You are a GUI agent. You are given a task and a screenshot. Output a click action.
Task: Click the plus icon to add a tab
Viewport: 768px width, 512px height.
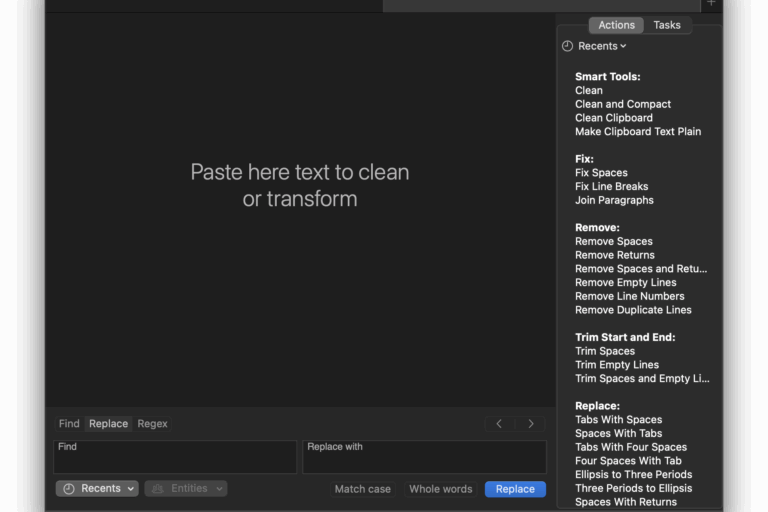click(x=711, y=4)
